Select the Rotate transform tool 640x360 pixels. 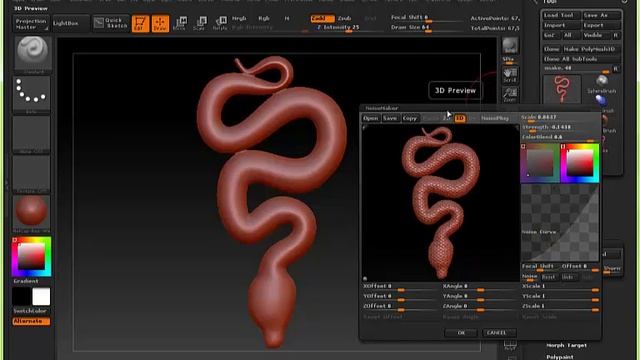220,23
